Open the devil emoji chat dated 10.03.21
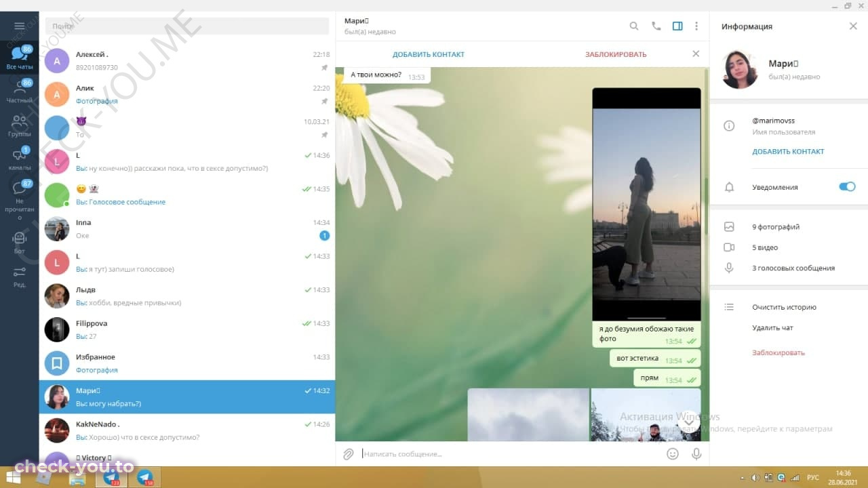 (187, 127)
